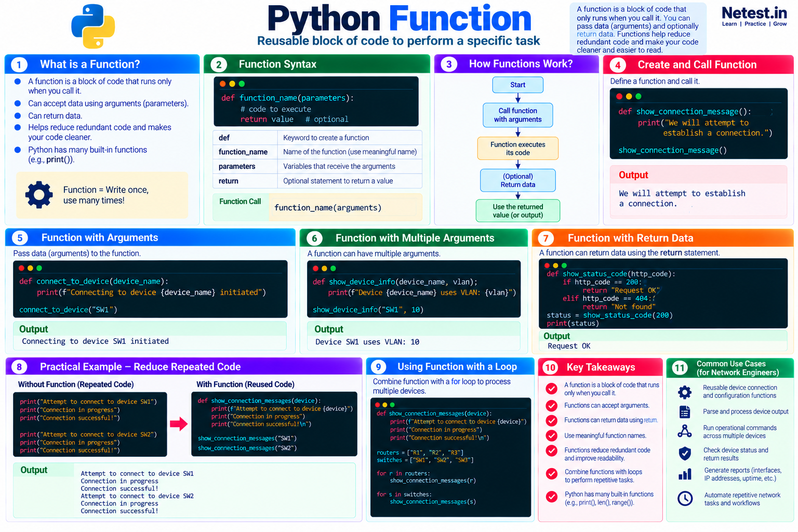
Task: Select the checkmark next to 'Combine functions with loops'
Action: (x=552, y=474)
